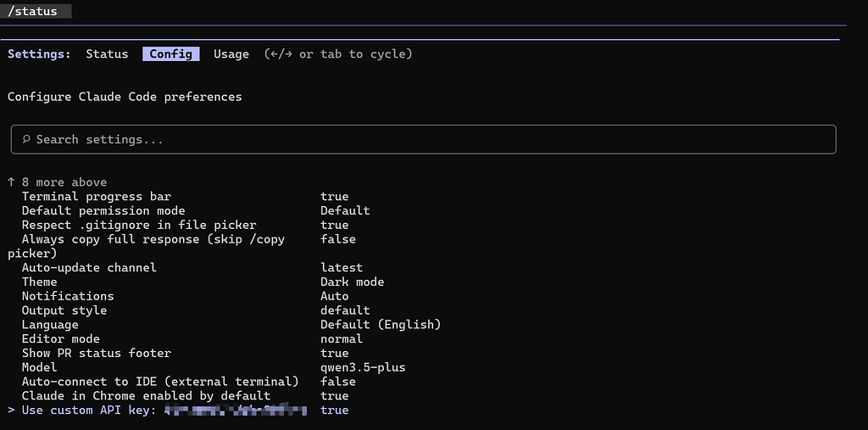Toggle the Use custom API key setting
Image resolution: width=868 pixels, height=430 pixels.
[x=178, y=410]
